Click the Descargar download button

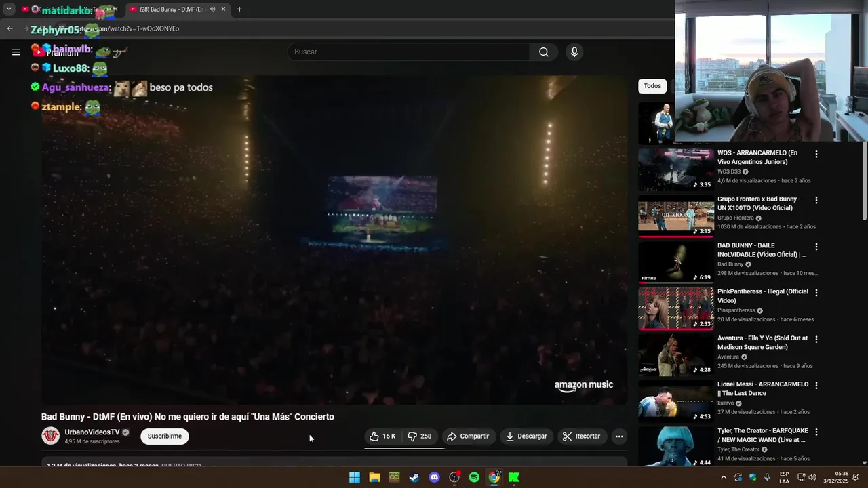point(526,436)
